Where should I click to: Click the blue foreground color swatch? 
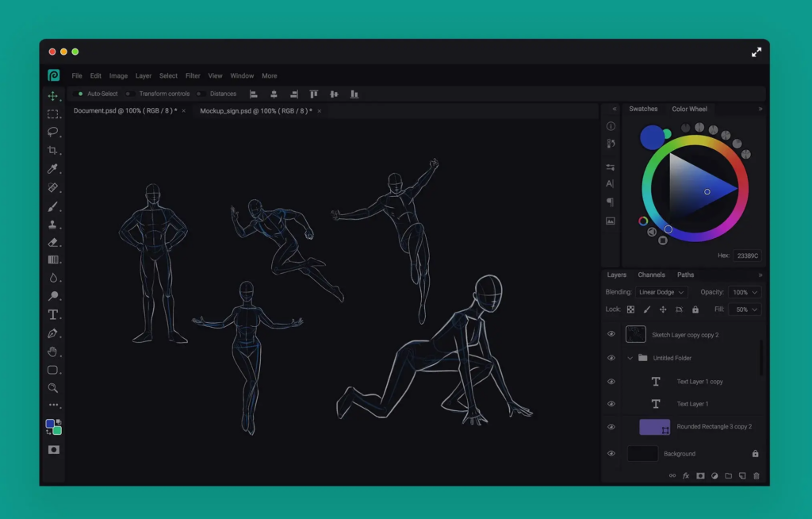click(50, 424)
